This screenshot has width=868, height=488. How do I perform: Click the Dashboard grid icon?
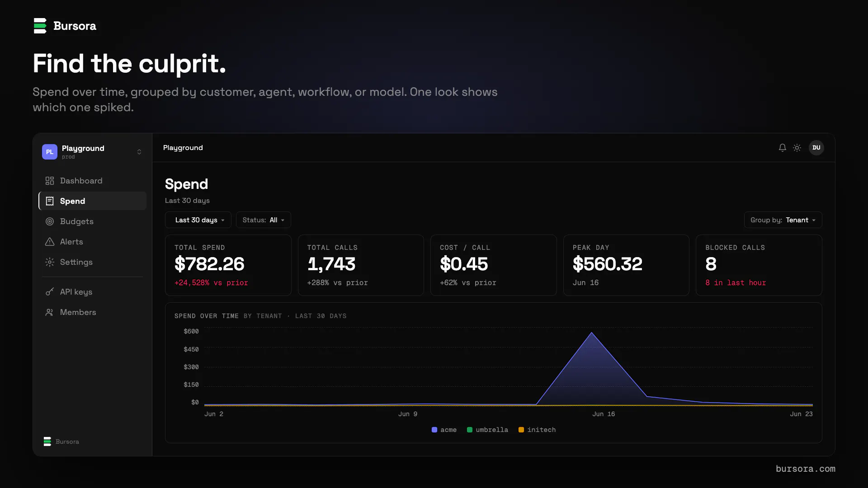pos(50,181)
